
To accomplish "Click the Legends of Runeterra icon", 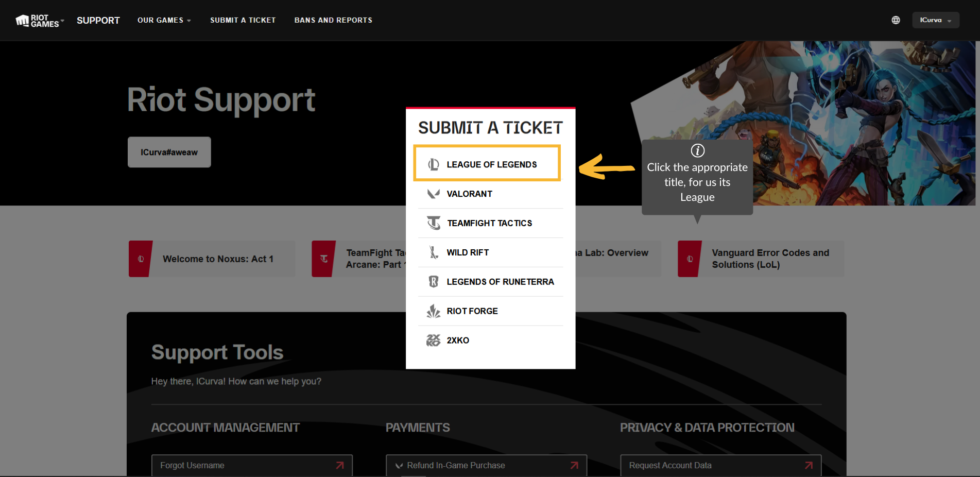I will (434, 282).
